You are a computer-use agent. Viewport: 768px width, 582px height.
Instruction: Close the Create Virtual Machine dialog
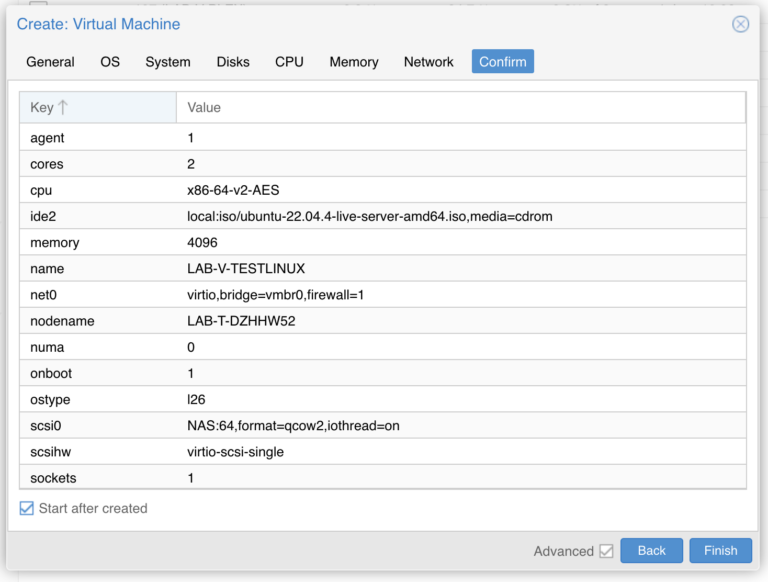[740, 24]
